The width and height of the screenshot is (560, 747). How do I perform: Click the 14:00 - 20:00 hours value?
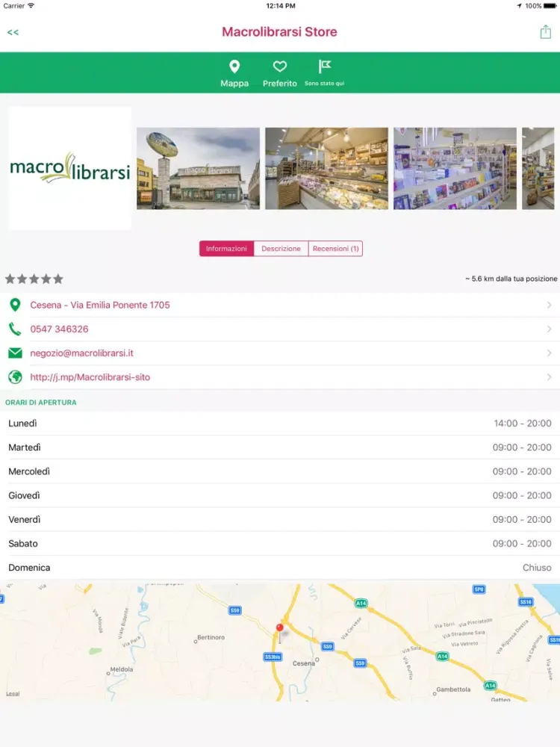coord(523,424)
